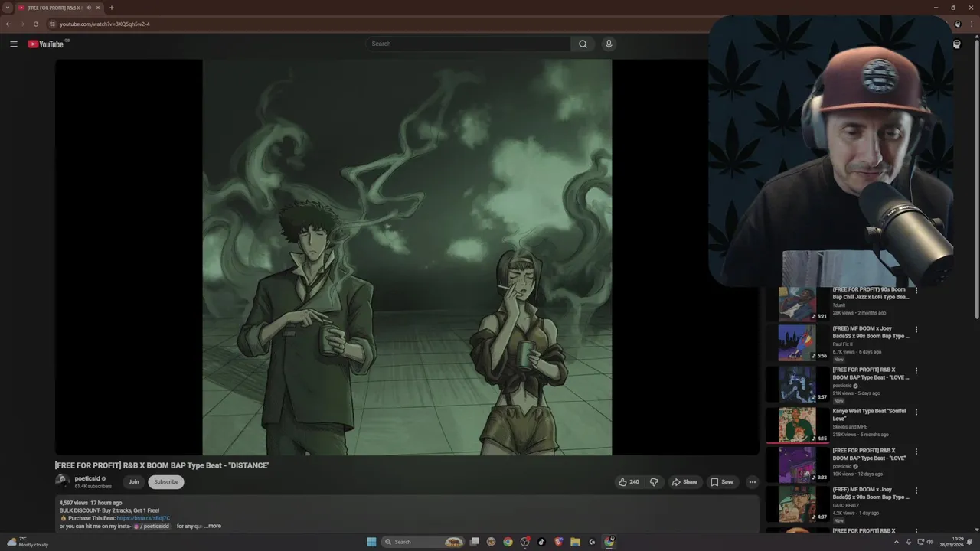Viewport: 980px width, 551px height.
Task: Open options for the Kanye West Type Beat video
Action: click(916, 412)
